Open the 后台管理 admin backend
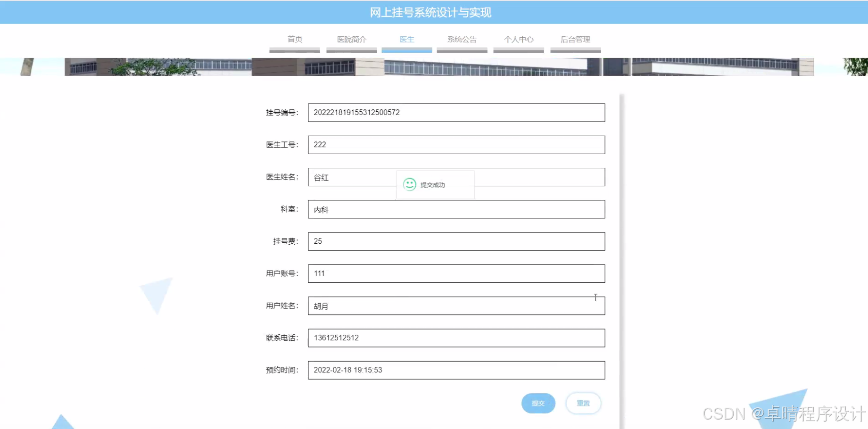This screenshot has width=868, height=429. point(575,40)
